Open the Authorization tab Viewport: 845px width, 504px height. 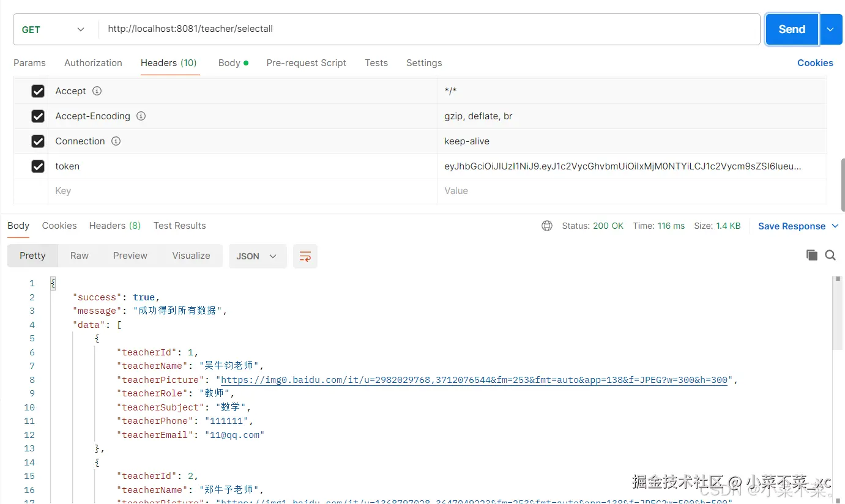coord(93,63)
